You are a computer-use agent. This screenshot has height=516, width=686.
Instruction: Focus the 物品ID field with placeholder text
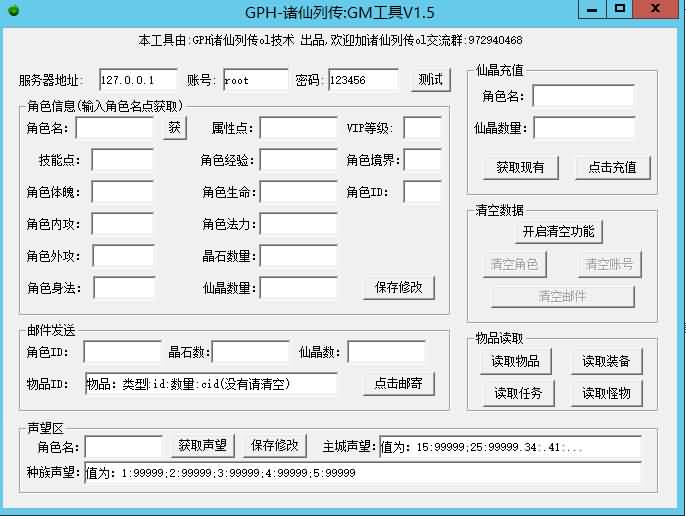point(211,384)
